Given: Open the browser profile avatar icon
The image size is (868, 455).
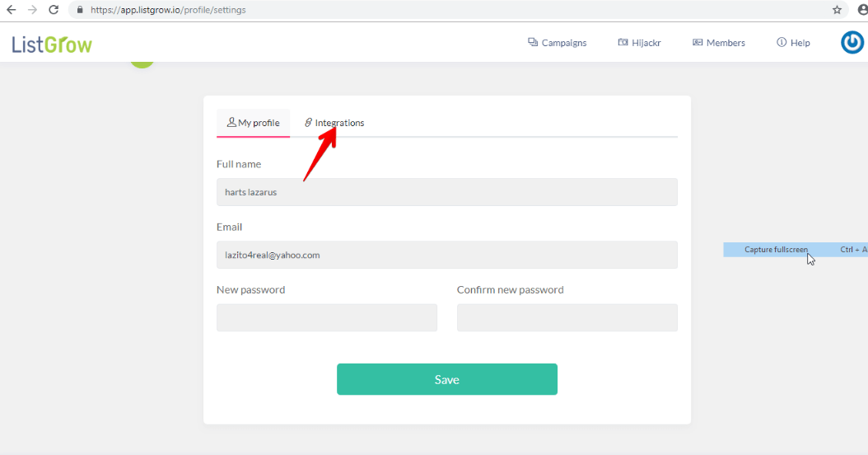Looking at the screenshot, I should point(862,10).
